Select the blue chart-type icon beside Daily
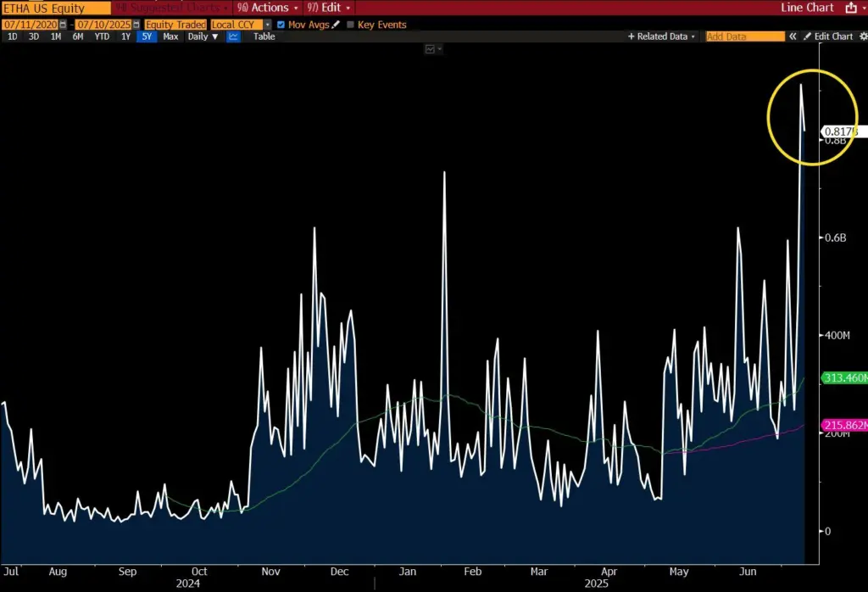The image size is (868, 592). [x=233, y=36]
